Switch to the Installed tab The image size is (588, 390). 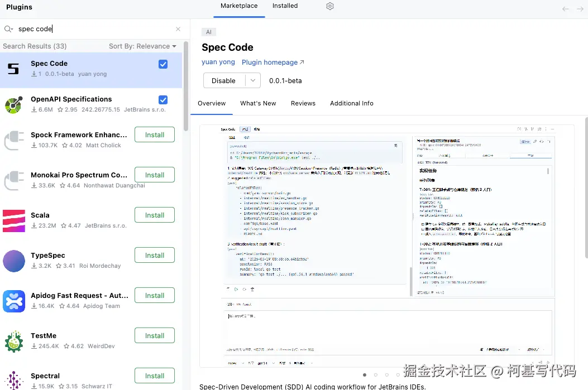coord(285,6)
